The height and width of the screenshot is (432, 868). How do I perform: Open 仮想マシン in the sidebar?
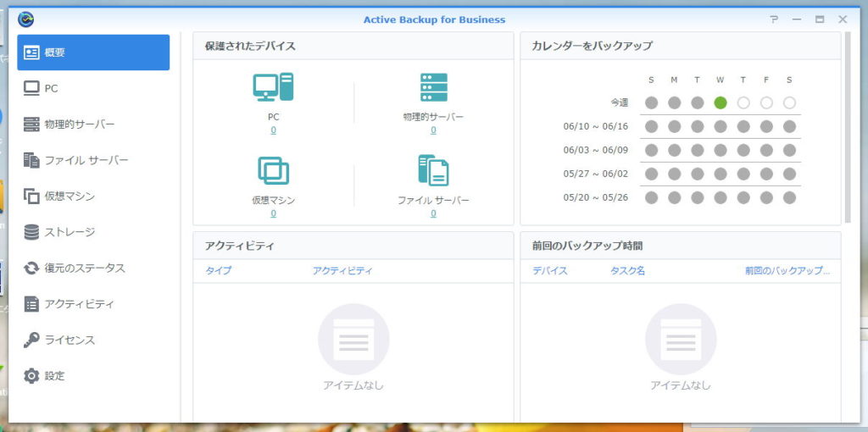[x=93, y=197]
